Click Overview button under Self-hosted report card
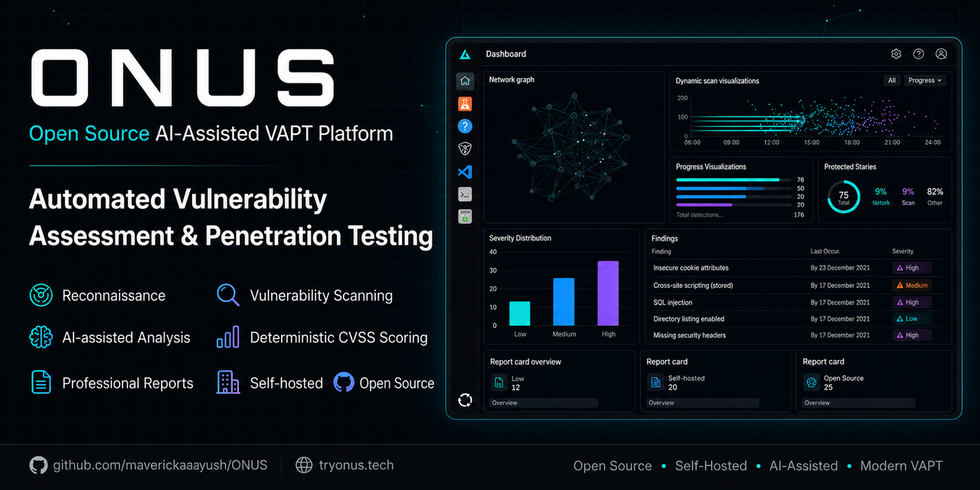This screenshot has width=980, height=490. tap(703, 403)
